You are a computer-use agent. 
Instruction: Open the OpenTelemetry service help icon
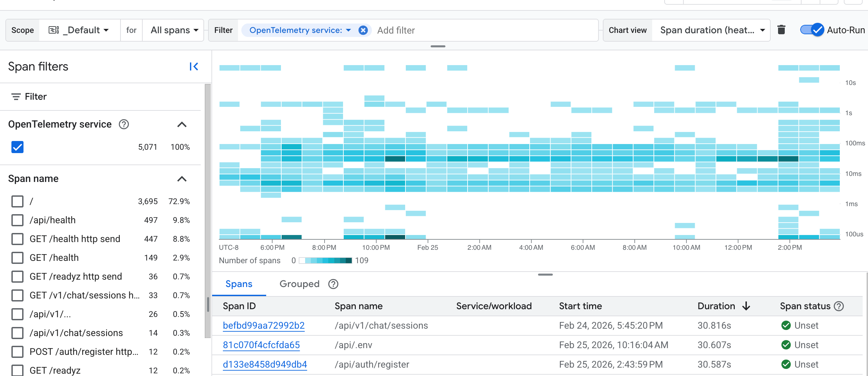124,124
